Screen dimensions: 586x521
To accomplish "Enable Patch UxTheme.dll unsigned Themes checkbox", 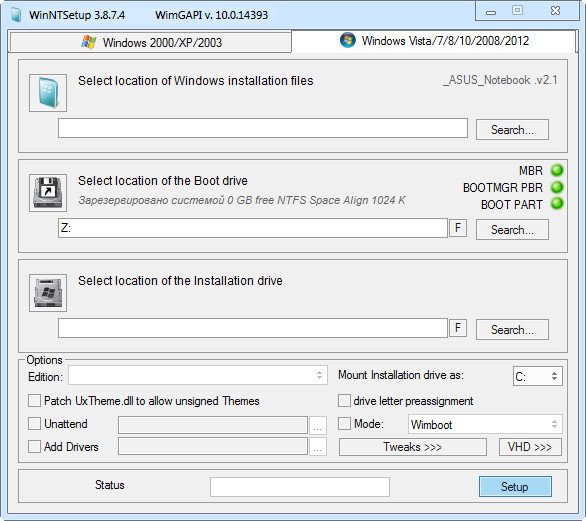I will [34, 401].
